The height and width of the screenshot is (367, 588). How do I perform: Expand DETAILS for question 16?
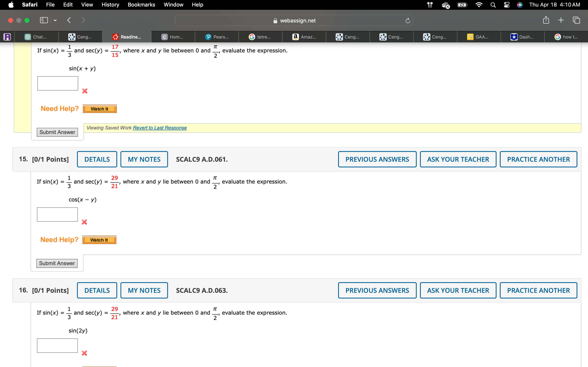click(x=97, y=290)
